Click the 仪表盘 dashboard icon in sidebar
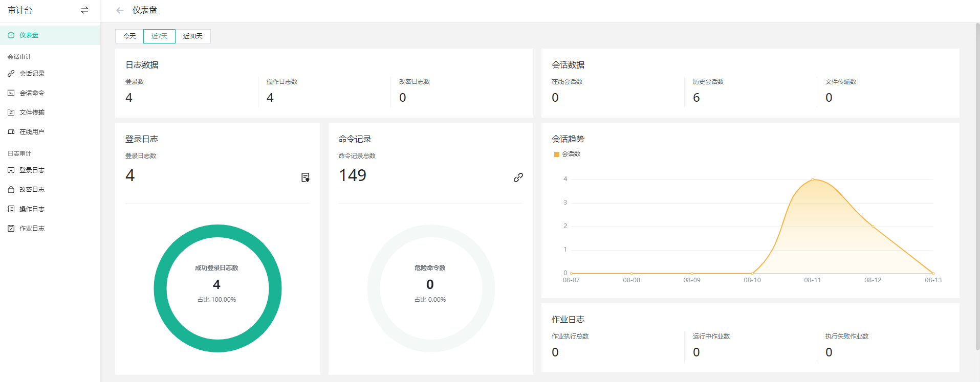This screenshot has height=382, width=980. (x=11, y=35)
